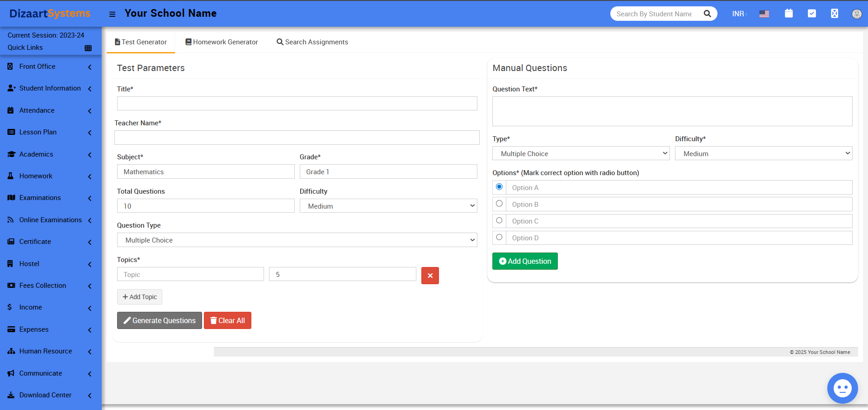Open the Difficulty dropdown in Test Parameters
Viewport: 868px width, 410px height.
point(388,206)
